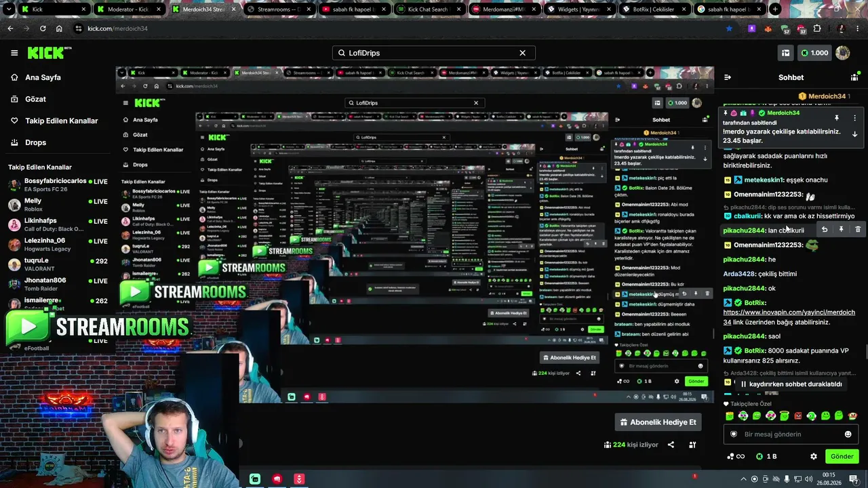Viewport: 868px width, 488px height.
Task: Open the tuqruLe channel
Action: (58, 264)
